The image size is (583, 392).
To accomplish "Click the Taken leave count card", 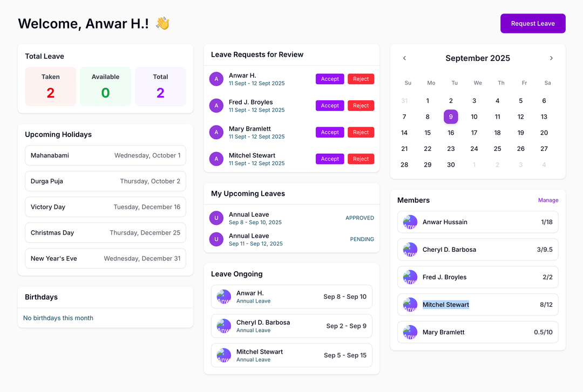I will pos(50,86).
